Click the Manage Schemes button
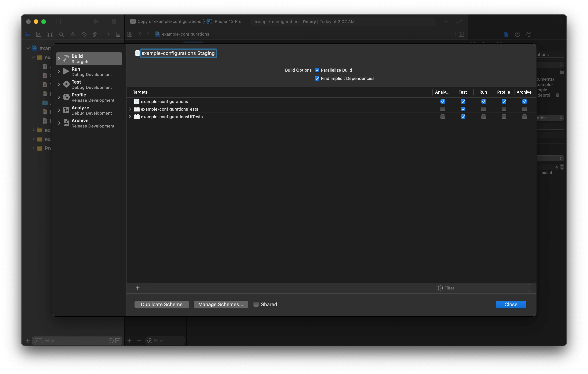This screenshot has height=374, width=588. point(220,304)
